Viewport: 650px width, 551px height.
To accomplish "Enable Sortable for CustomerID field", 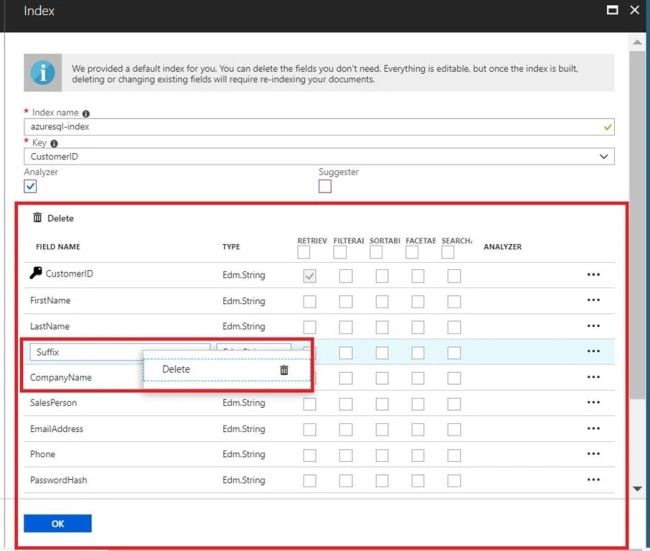I will [382, 276].
